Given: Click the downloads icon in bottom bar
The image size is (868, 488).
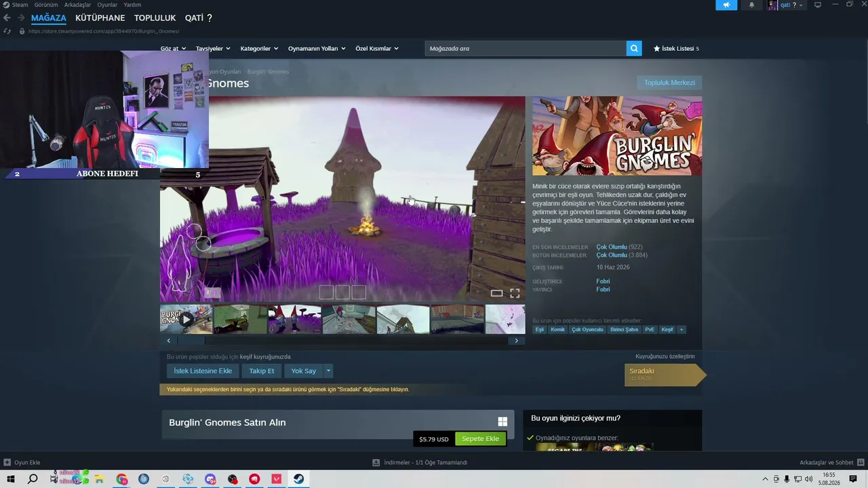Looking at the screenshot, I should [x=376, y=462].
